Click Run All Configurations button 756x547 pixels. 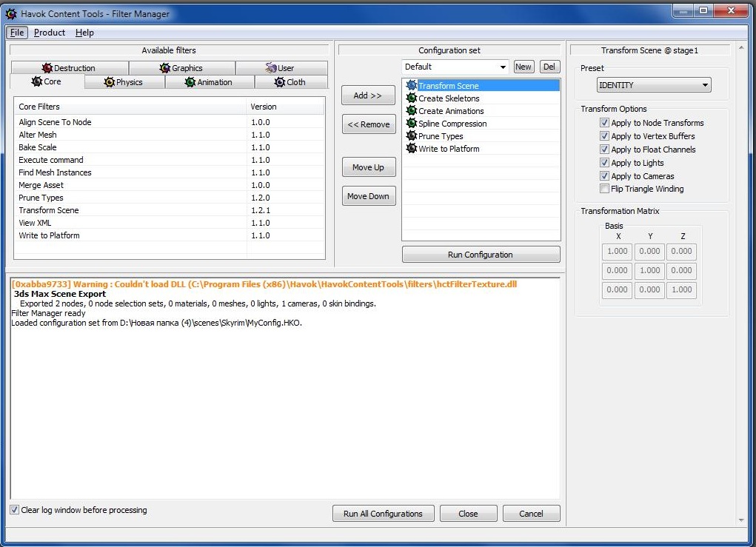tap(383, 513)
